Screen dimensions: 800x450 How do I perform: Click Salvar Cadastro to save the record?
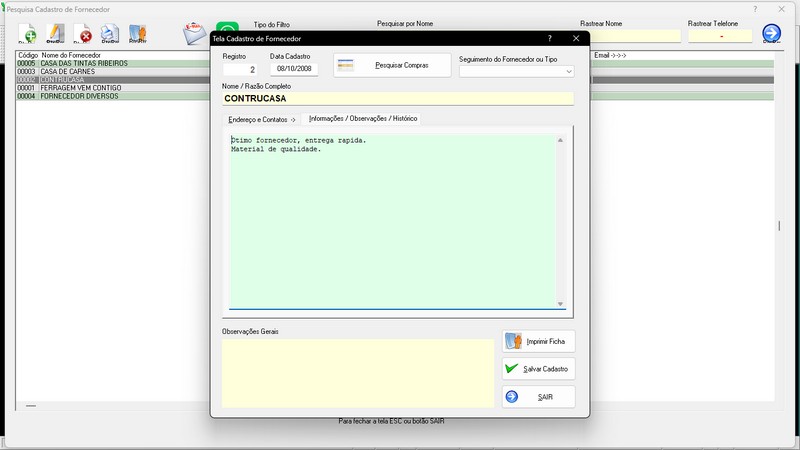pyautogui.click(x=539, y=369)
